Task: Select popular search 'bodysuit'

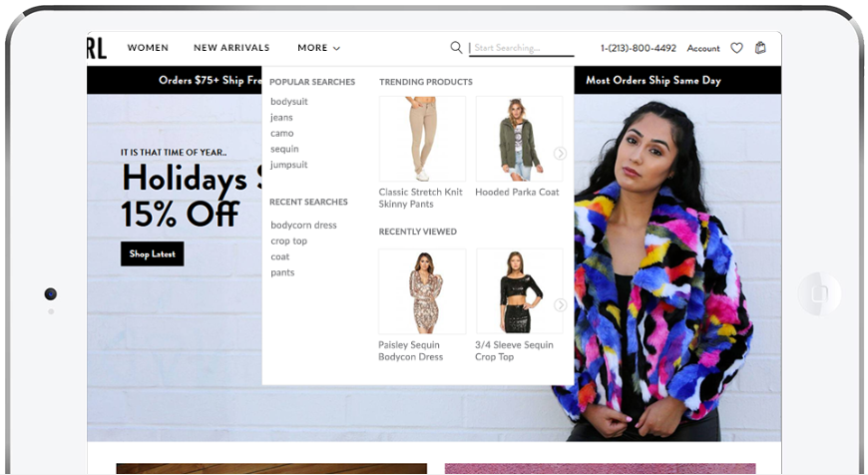Action: click(x=288, y=102)
